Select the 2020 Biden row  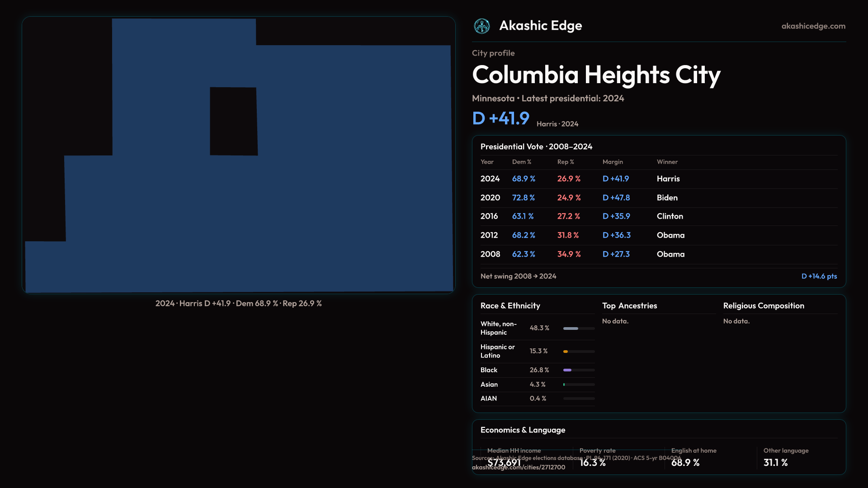tap(658, 198)
